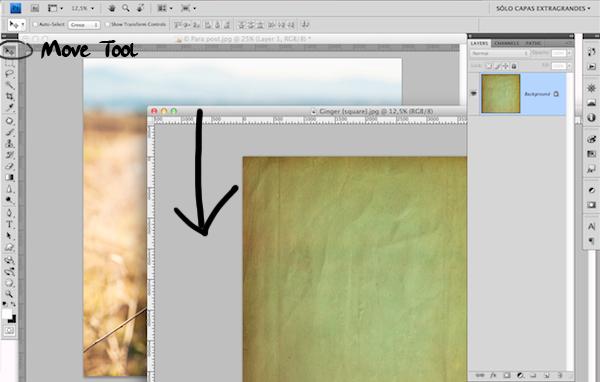Screen dimensions: 600x382
Task: Switch to the Paths tab
Action: (533, 43)
